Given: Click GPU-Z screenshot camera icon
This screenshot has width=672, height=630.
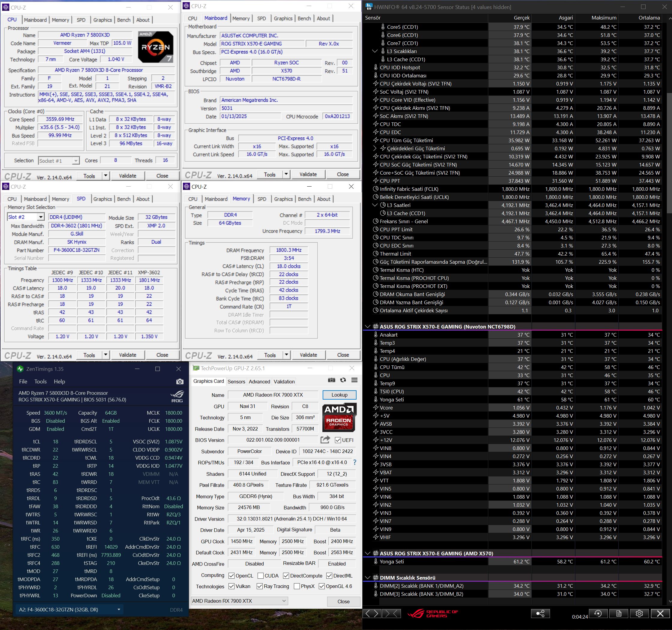Looking at the screenshot, I should 332,380.
